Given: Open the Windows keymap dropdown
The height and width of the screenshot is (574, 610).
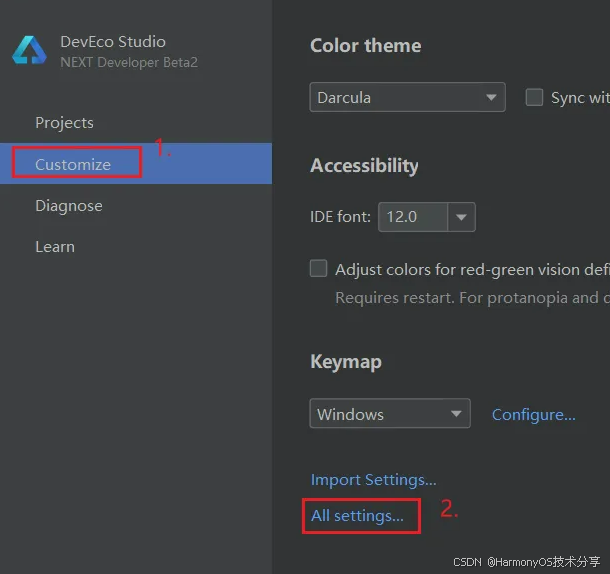Looking at the screenshot, I should tap(390, 413).
